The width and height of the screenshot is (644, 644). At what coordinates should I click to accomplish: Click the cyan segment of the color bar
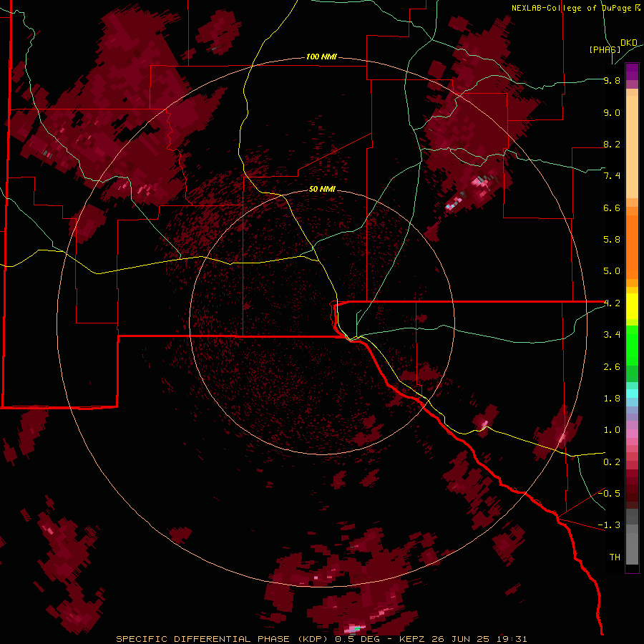pyautogui.click(x=632, y=393)
